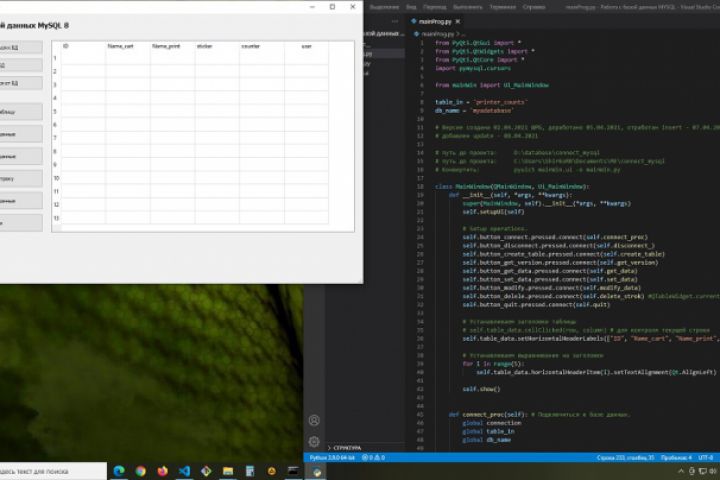Image resolution: width=720 pixels, height=480 pixels.
Task: Select the mainProg.py editor tab
Action: (x=435, y=21)
